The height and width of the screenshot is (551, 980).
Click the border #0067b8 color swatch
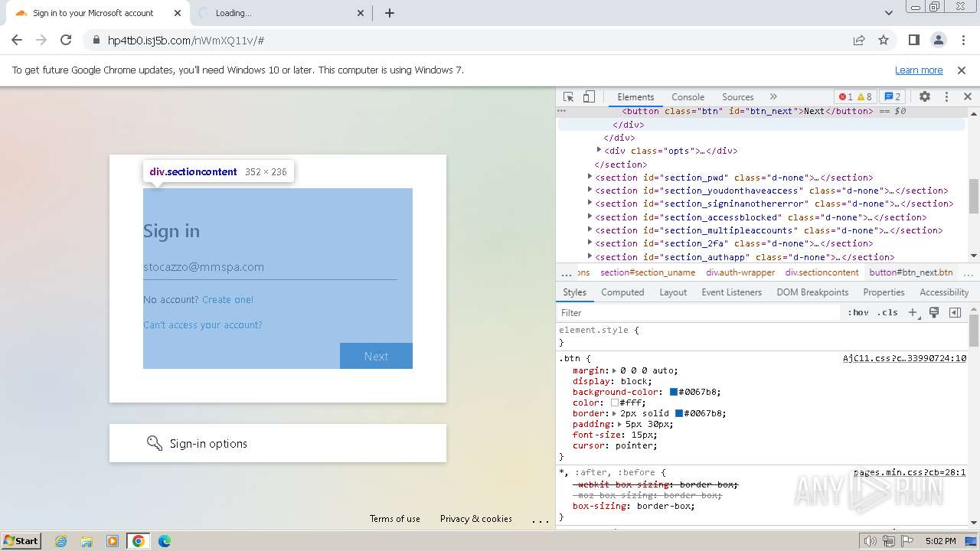coord(679,413)
